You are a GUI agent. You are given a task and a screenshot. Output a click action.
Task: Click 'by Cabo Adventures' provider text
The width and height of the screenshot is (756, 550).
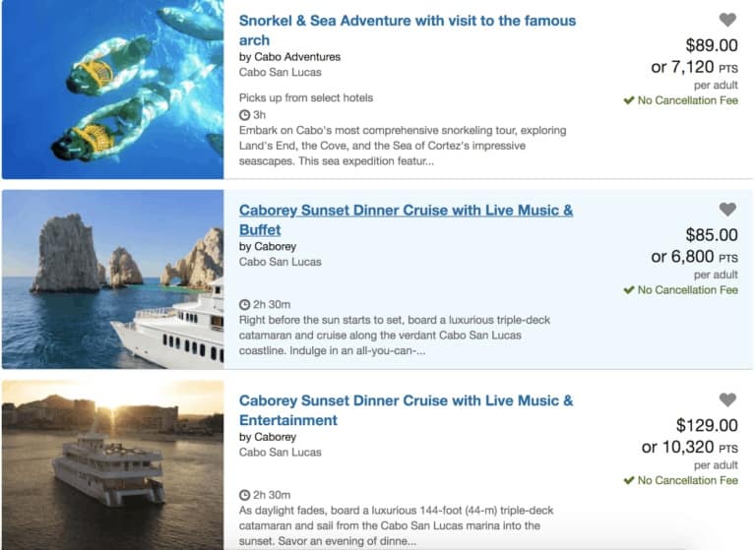coord(289,57)
